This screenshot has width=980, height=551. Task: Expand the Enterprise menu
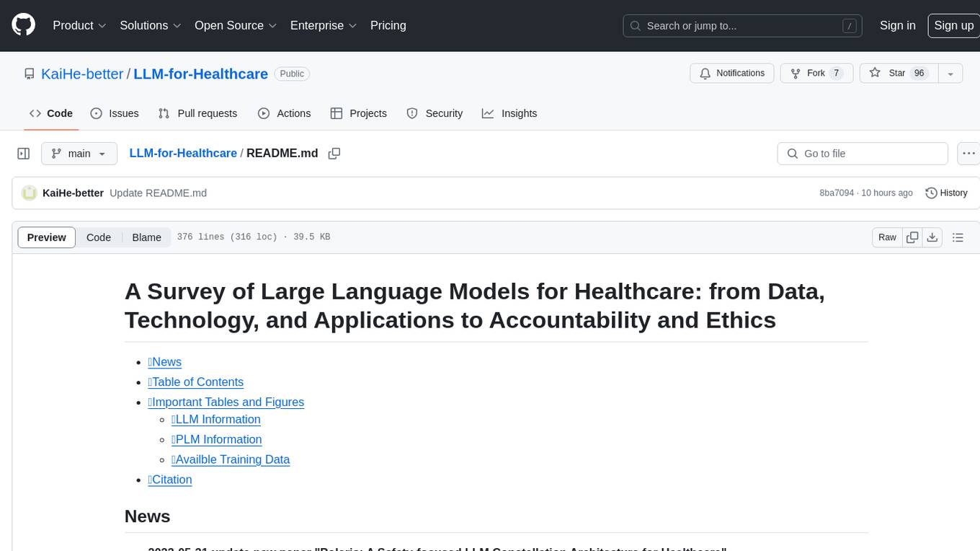(324, 25)
